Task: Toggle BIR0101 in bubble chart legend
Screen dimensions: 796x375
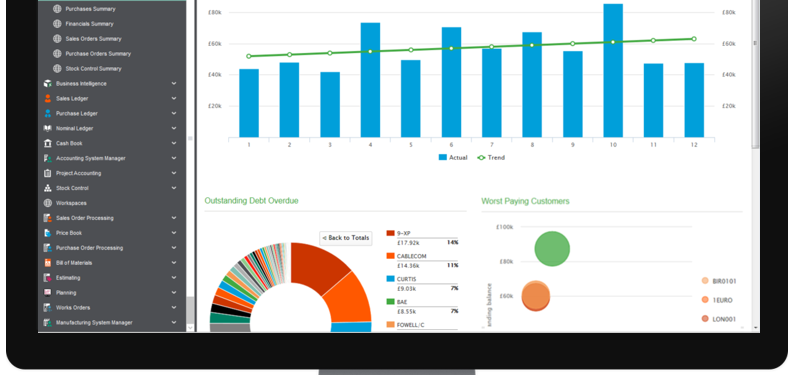Action: (719, 281)
